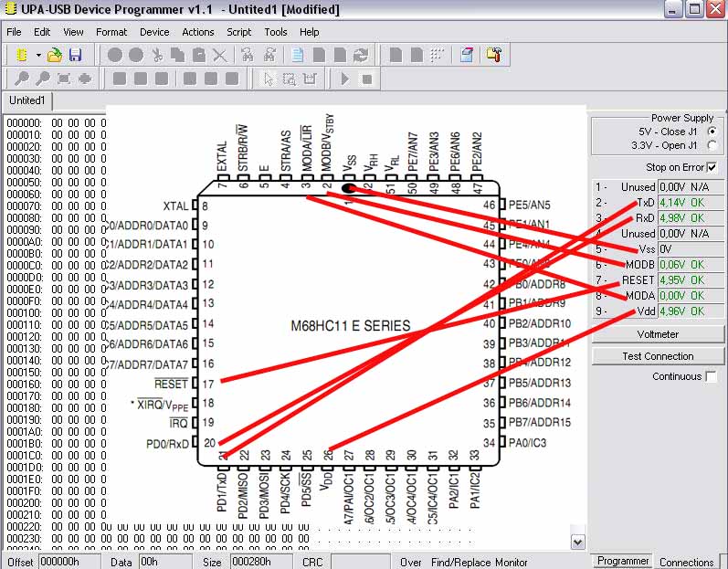
Task: Open the View menu
Action: coord(73,32)
